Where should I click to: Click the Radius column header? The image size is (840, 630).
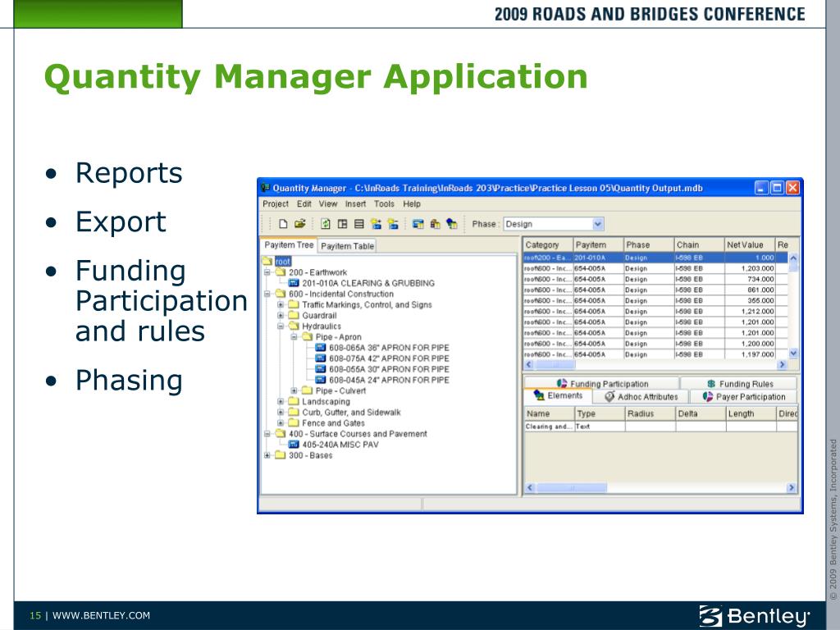[x=651, y=413]
